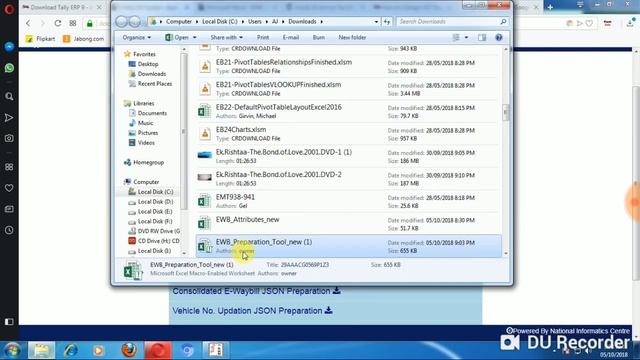Viewport: 640px width, 360px height.
Task: Open Flipkart bookmark
Action: click(40, 39)
